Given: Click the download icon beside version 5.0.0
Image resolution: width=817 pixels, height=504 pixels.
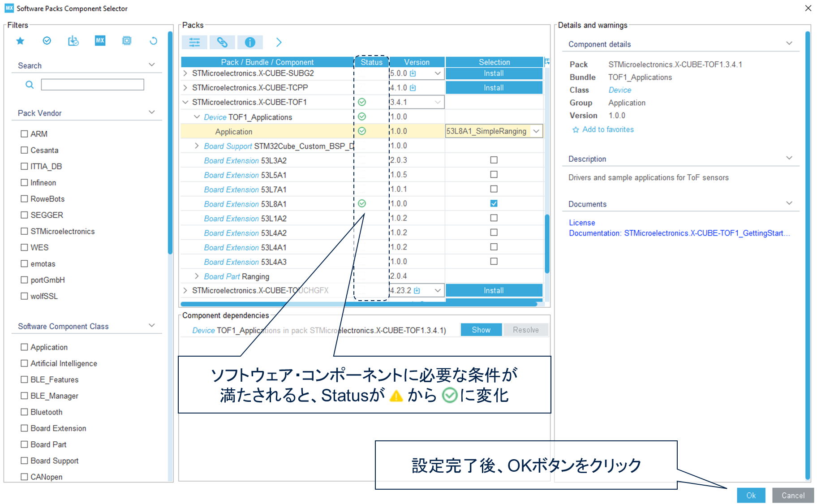Looking at the screenshot, I should 413,73.
